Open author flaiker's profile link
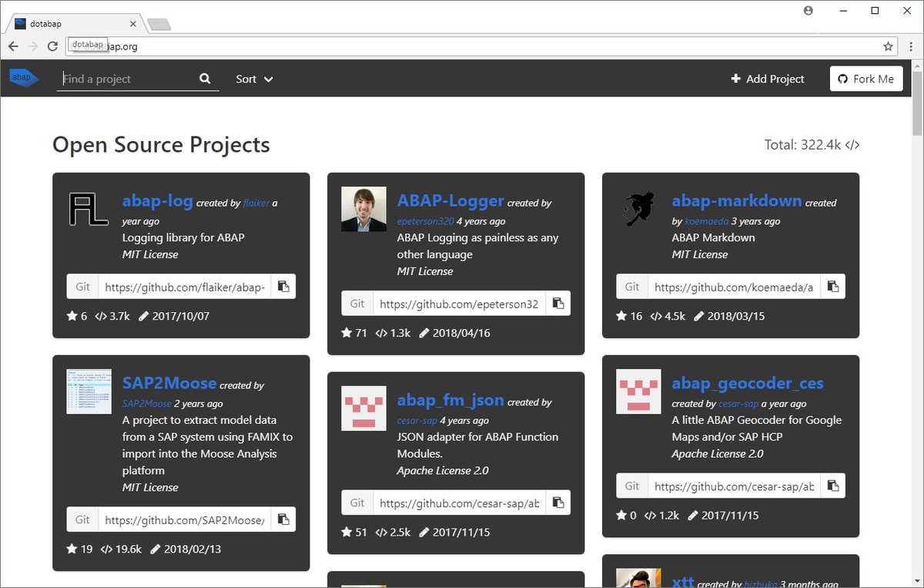This screenshot has height=588, width=924. tap(256, 203)
